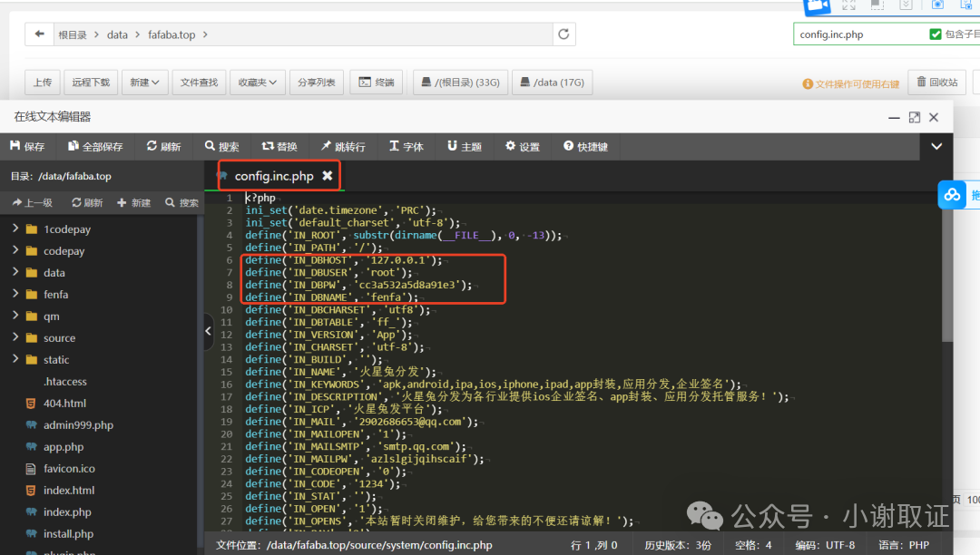Show the 快捷键 shortcuts list

coord(585,147)
